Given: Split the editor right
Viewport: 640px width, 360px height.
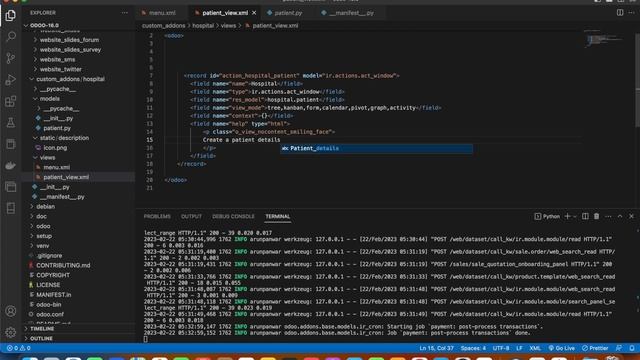Looking at the screenshot, I should coord(620,13).
